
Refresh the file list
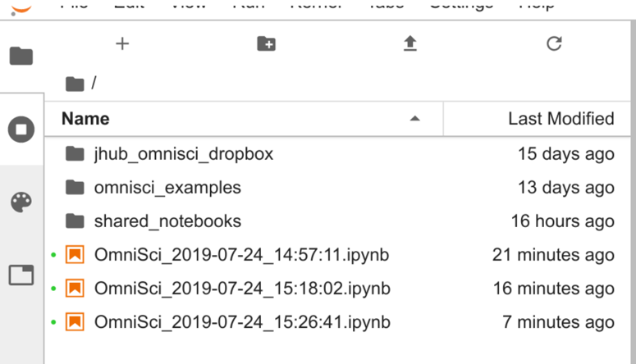click(x=554, y=44)
